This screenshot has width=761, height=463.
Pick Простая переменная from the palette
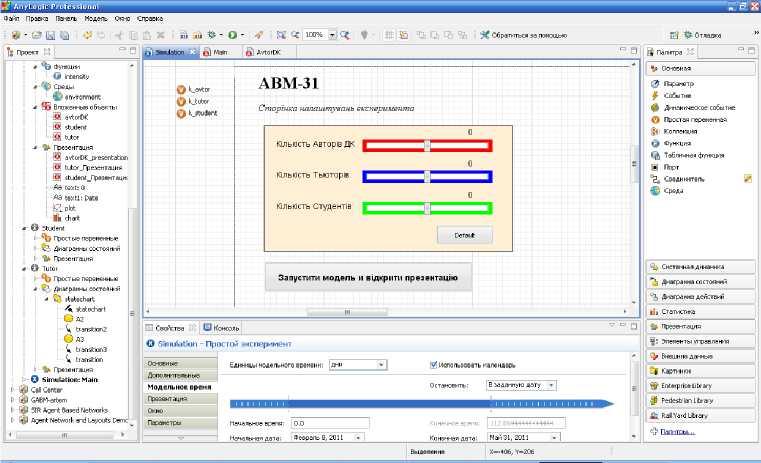[654, 119]
